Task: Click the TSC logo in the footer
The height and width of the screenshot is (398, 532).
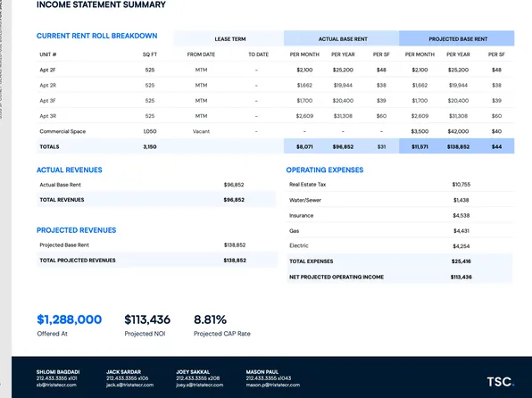Action: tap(501, 382)
